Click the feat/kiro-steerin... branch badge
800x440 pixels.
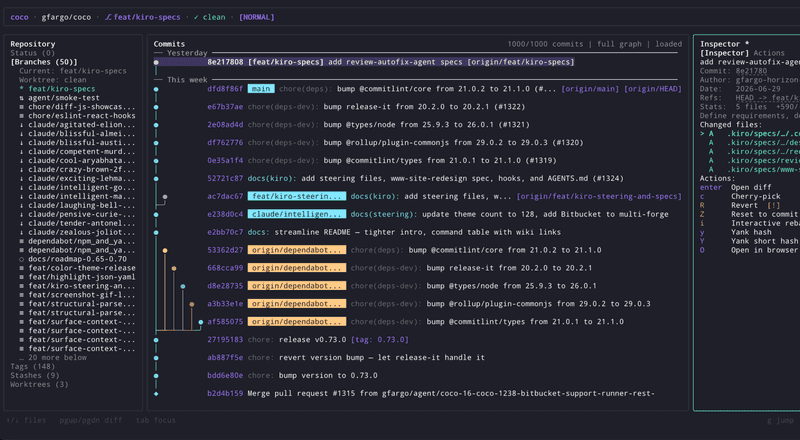297,196
